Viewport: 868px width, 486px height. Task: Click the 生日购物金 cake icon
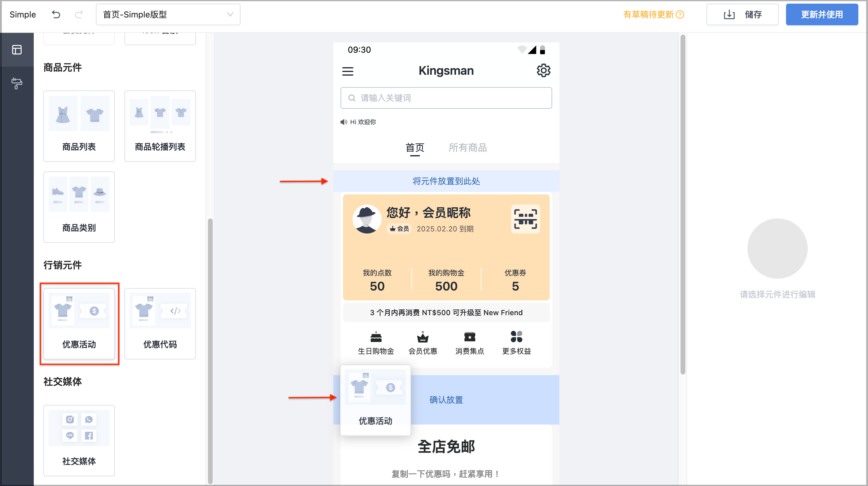click(x=376, y=337)
